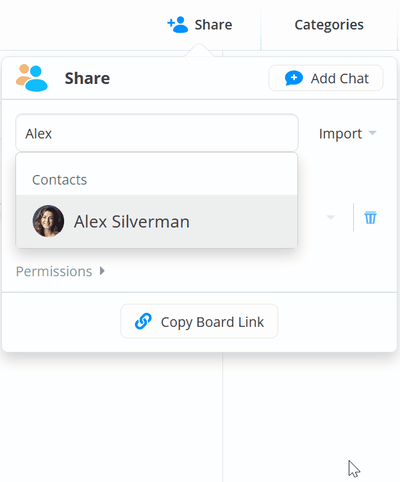Click the blue chat bubble plus icon

pyautogui.click(x=294, y=78)
